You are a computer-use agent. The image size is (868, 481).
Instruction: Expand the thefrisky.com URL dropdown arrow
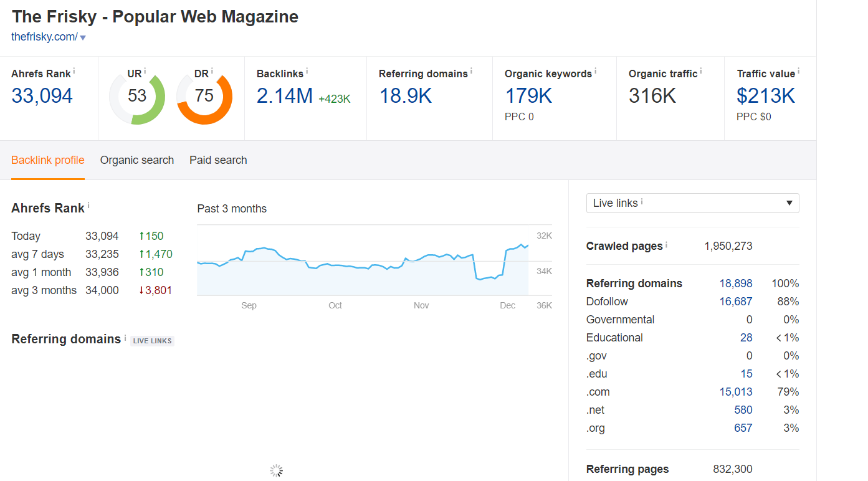click(x=83, y=37)
